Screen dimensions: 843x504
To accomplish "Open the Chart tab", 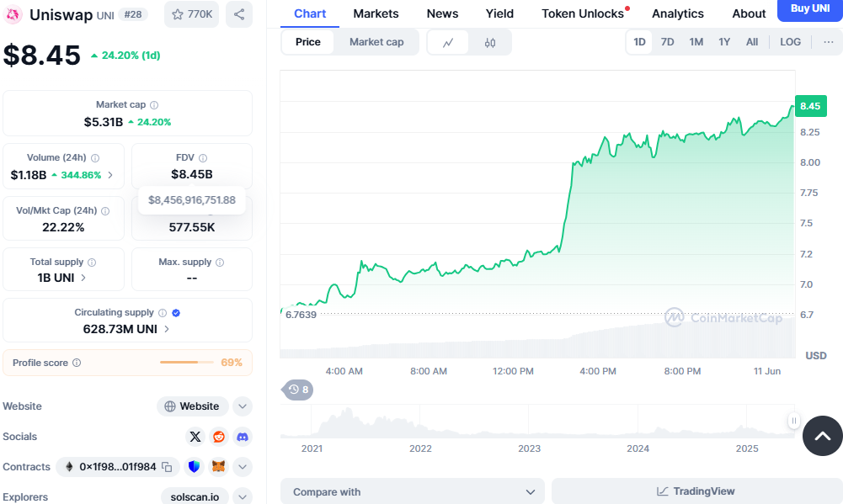I will click(x=310, y=14).
